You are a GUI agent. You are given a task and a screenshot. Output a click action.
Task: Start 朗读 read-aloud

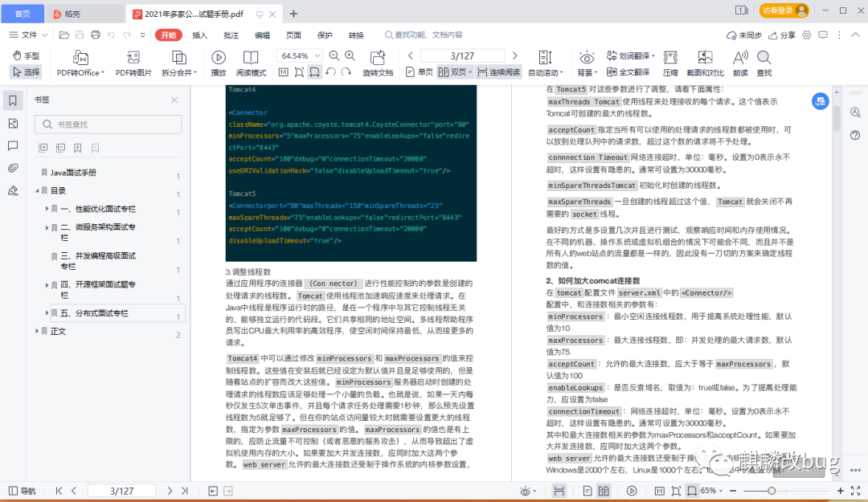pos(740,63)
